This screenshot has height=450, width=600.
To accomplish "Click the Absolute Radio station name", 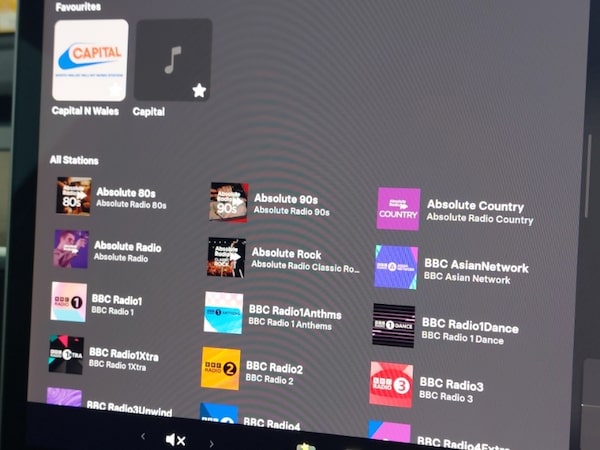I will (x=127, y=246).
